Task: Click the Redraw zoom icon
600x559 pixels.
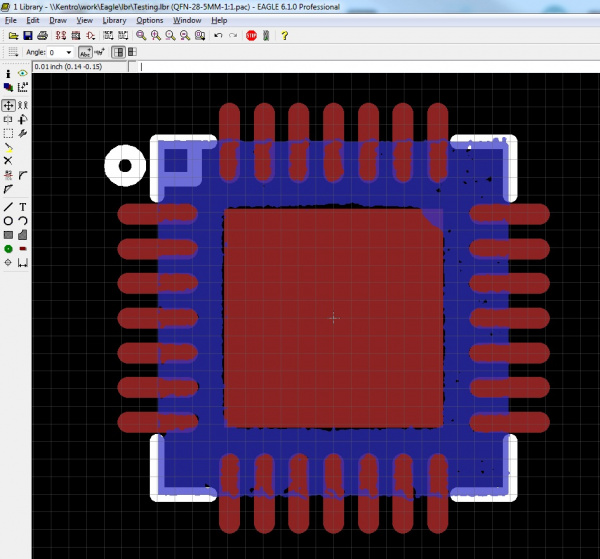Action: point(185,36)
